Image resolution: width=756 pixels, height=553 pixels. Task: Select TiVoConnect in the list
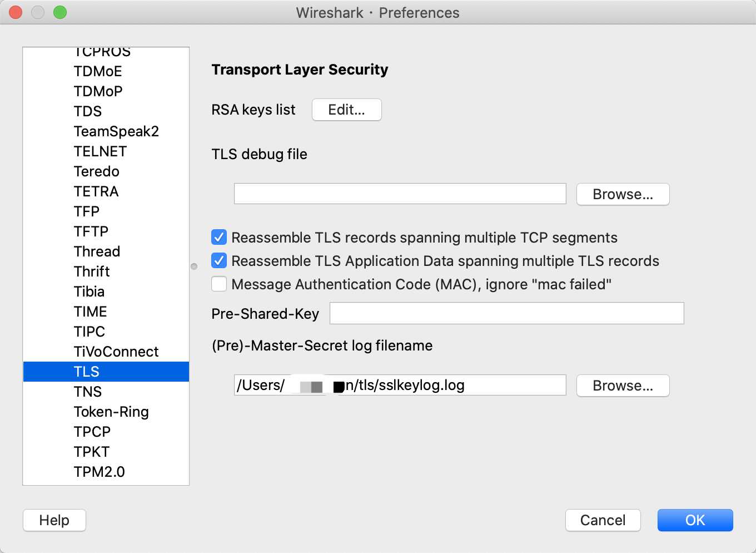106,352
